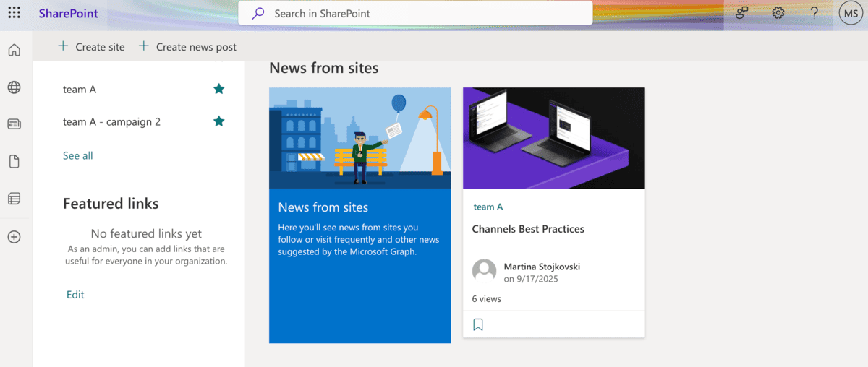This screenshot has width=868, height=367.
Task: Click team A label on news card
Action: coord(488,207)
